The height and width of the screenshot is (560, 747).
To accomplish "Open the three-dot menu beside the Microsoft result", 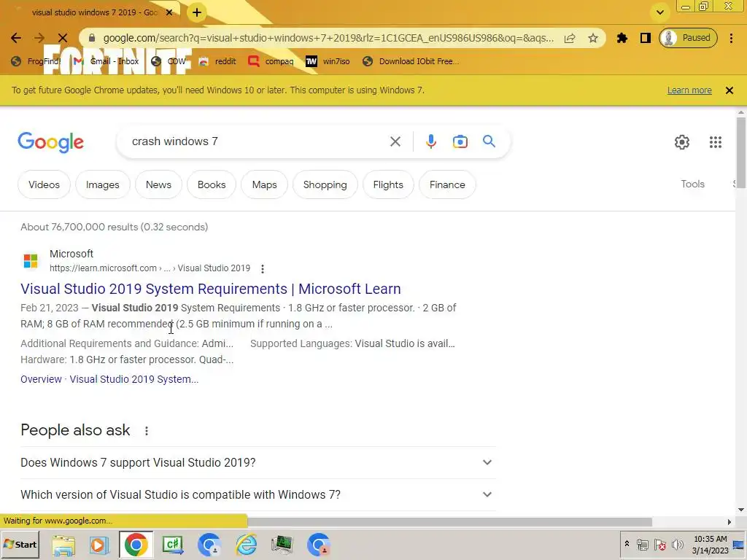I will [263, 268].
